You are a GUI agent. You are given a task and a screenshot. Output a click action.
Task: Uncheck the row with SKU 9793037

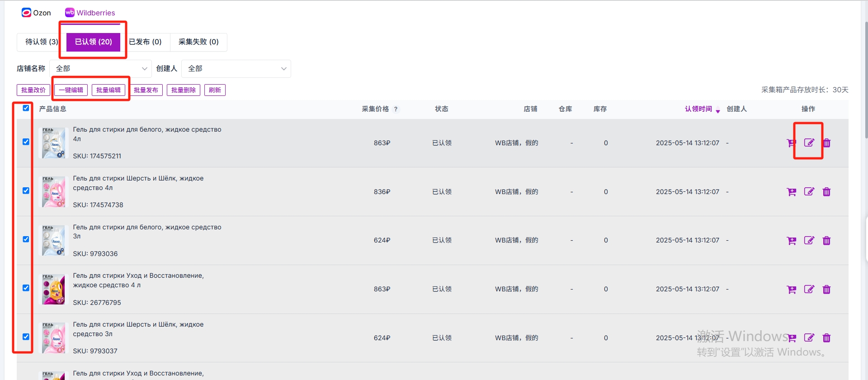pyautogui.click(x=26, y=337)
